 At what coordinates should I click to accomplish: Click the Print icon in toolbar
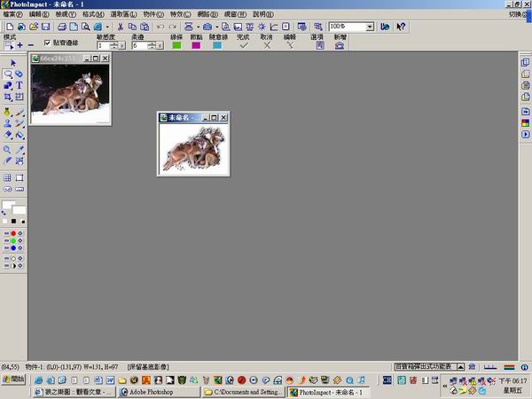coord(62,27)
